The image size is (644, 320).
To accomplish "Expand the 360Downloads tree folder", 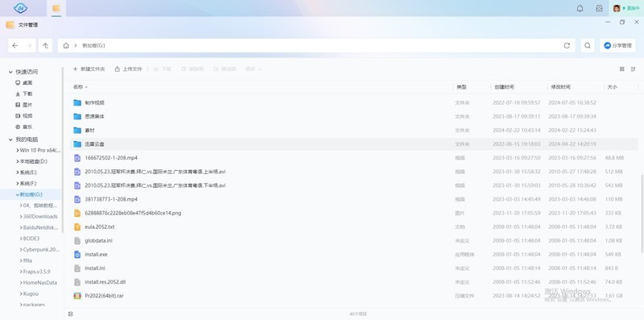I will point(21,216).
